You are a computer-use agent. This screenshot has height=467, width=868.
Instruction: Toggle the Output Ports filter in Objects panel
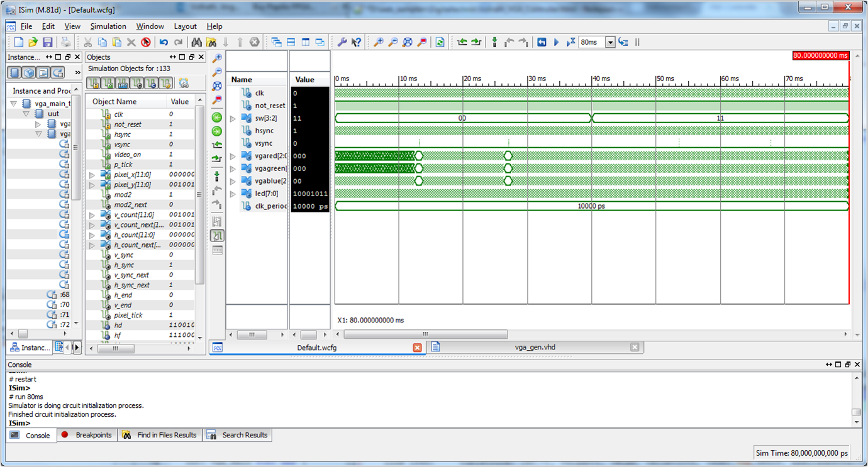(108, 83)
